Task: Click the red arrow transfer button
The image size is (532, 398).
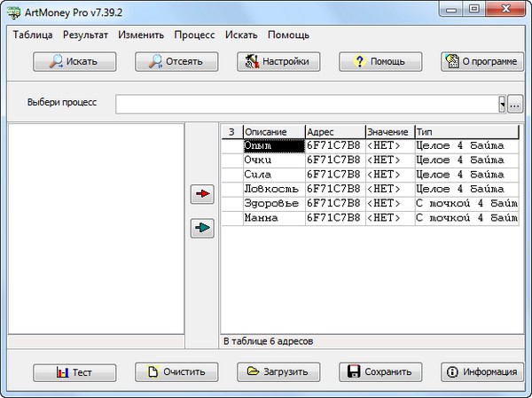Action: pyautogui.click(x=203, y=195)
